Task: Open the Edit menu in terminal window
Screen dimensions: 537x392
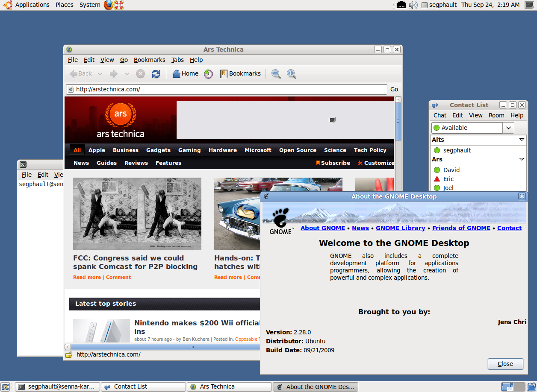Action: click(43, 175)
